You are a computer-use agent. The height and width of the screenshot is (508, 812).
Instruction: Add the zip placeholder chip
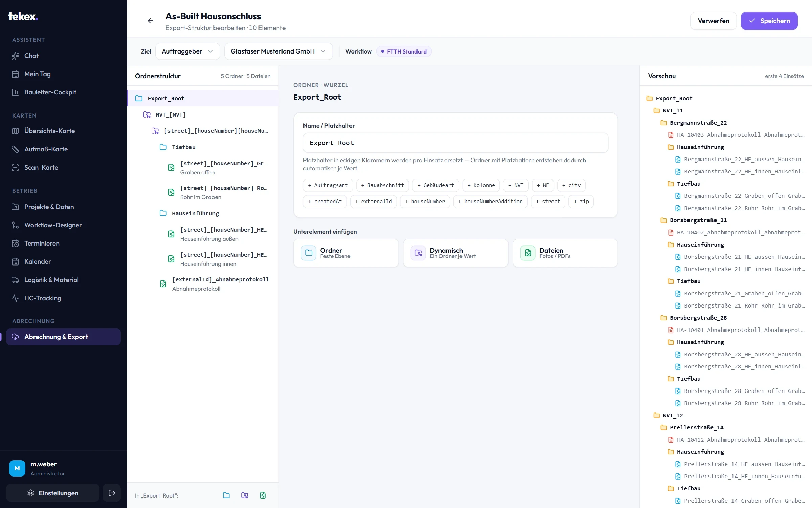coord(581,202)
